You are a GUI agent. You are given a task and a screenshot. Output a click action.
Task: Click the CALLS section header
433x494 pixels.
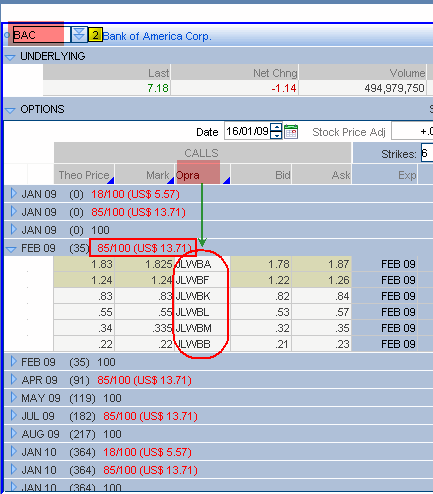coord(203,153)
